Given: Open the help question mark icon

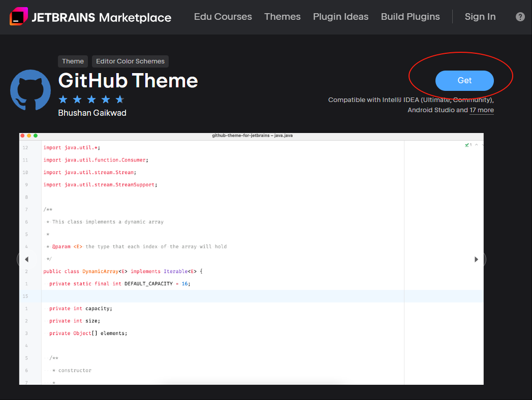Looking at the screenshot, I should (x=520, y=17).
